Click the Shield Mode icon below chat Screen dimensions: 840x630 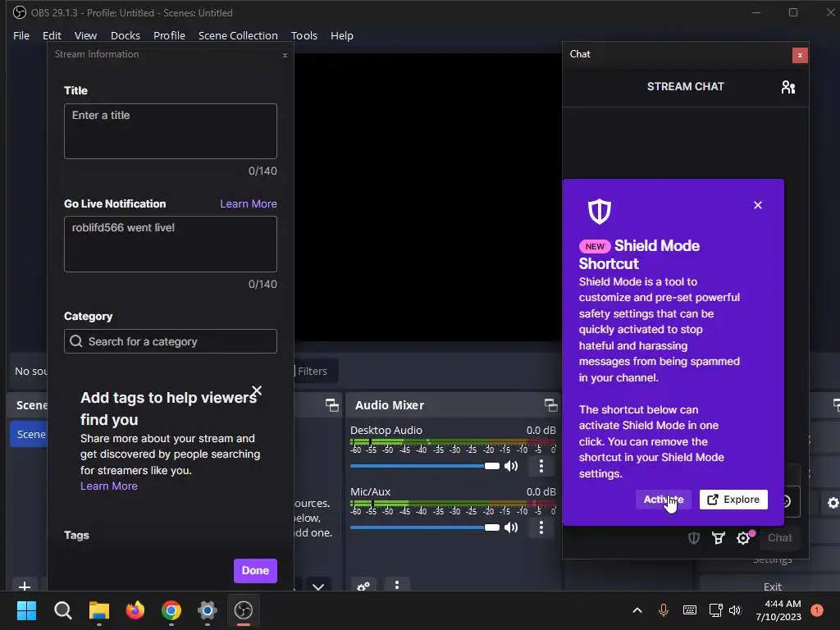pos(694,538)
